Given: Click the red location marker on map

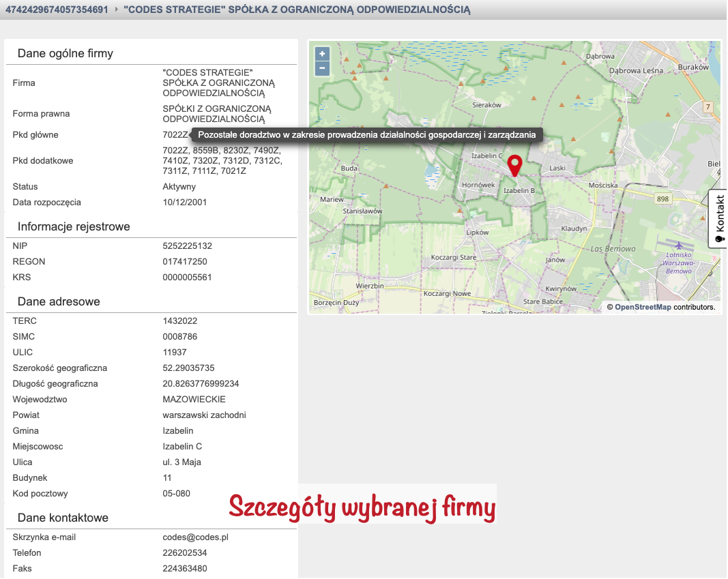Looking at the screenshot, I should pos(515,164).
